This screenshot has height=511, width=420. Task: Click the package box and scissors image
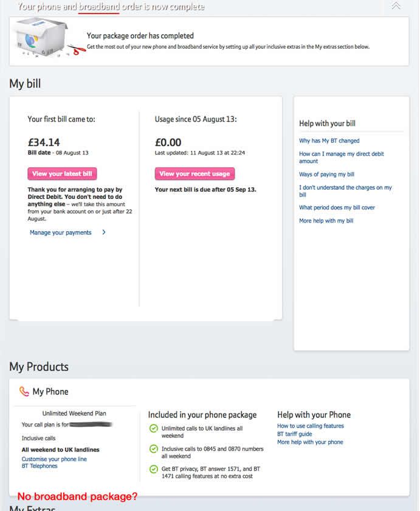click(48, 38)
